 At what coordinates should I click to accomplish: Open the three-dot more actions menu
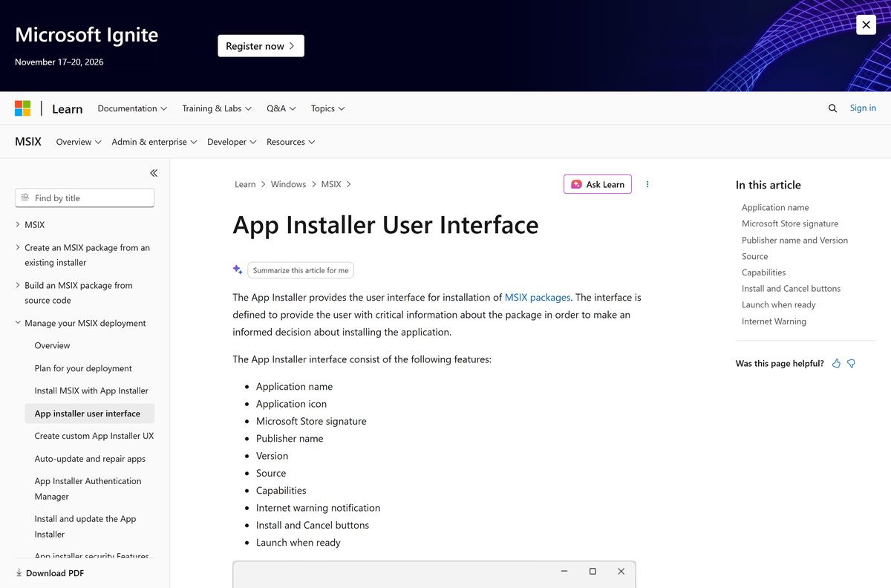click(x=647, y=184)
